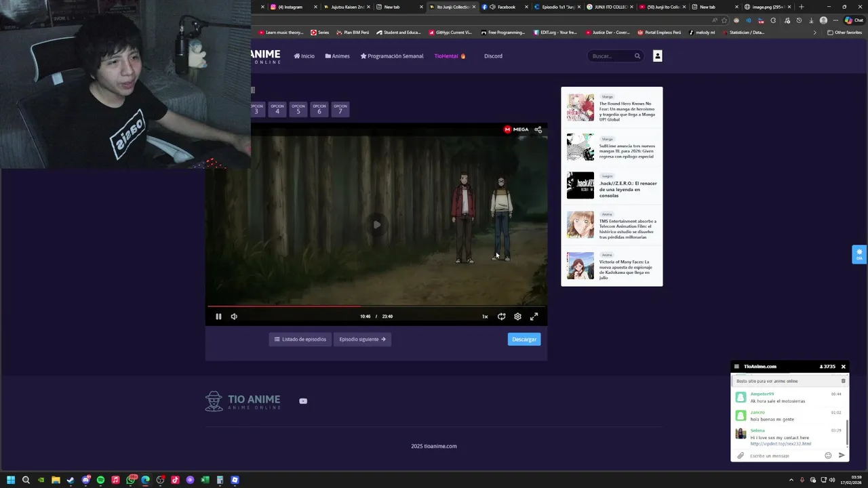Open Programación Semanal page
This screenshot has height=488, width=868.
(392, 56)
